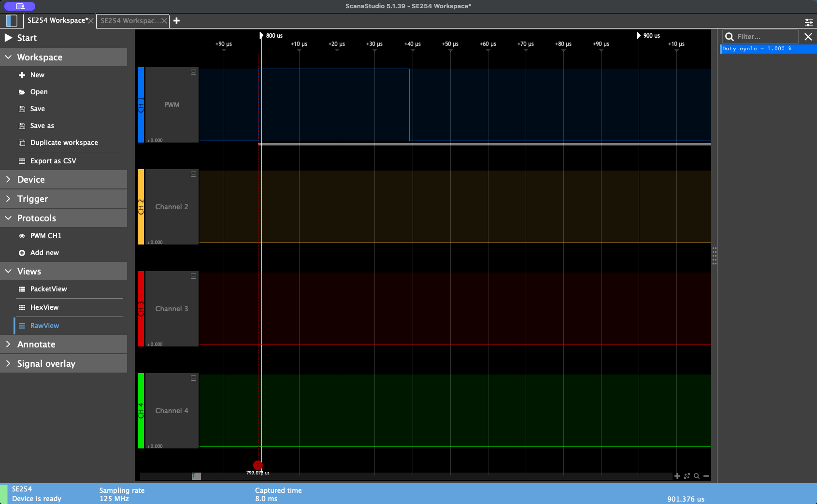This screenshot has width=817, height=504.
Task: Collapse the PWM channel 1 track
Action: 193,72
